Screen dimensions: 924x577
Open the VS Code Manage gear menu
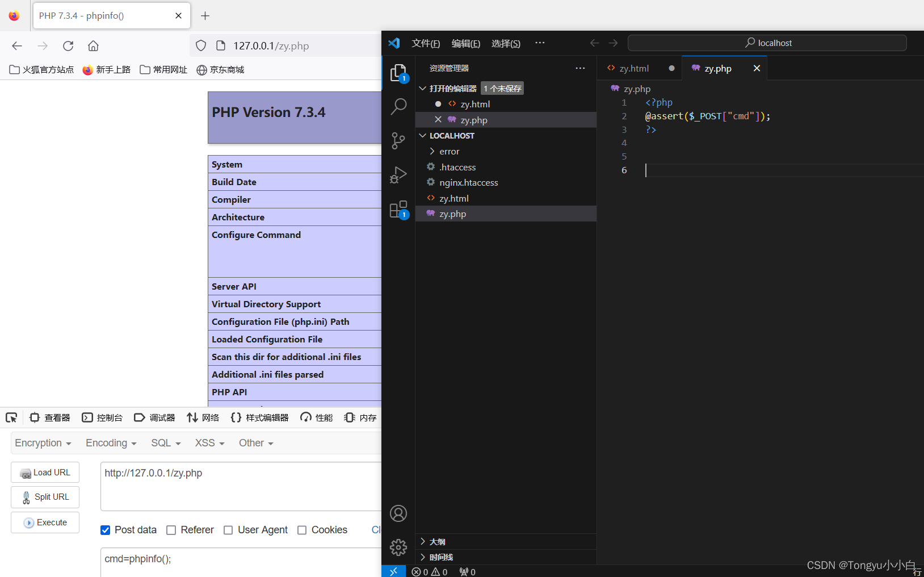398,547
